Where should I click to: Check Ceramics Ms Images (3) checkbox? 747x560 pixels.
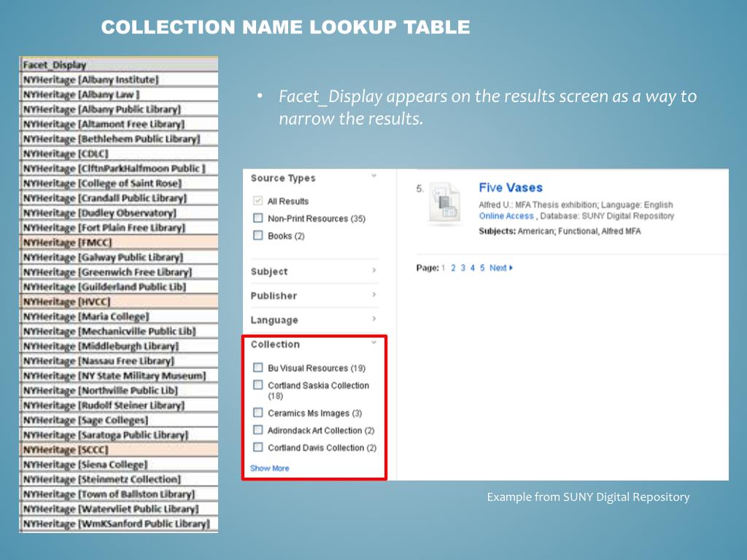[258, 413]
